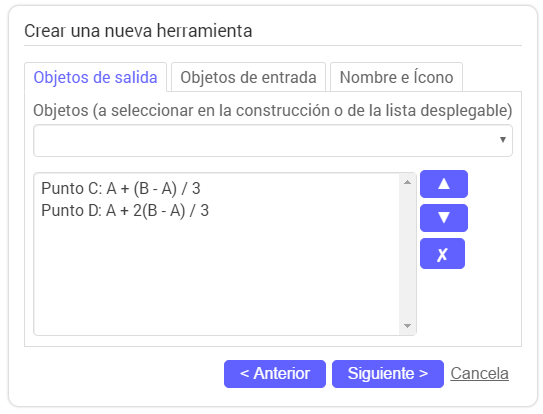Select the Objetos de salida tab
The height and width of the screenshot is (414, 543).
click(x=95, y=77)
